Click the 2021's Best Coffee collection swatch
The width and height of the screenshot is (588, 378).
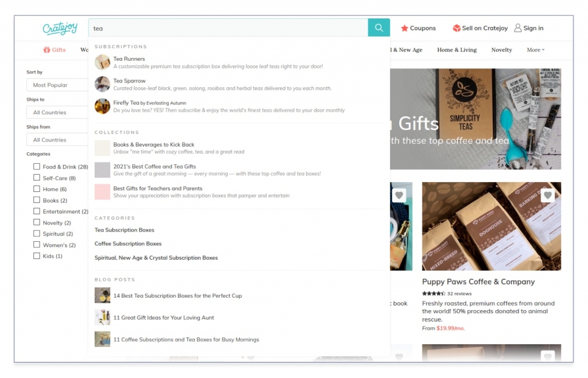[x=102, y=170]
